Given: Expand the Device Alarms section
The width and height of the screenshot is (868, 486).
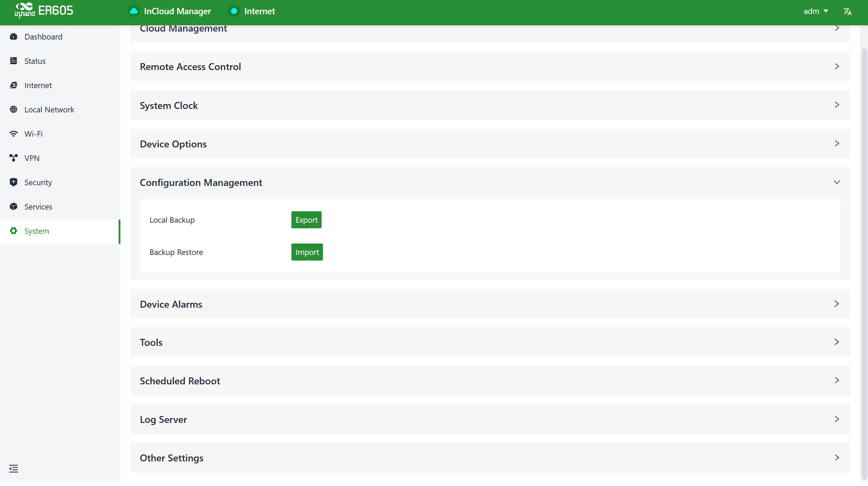Looking at the screenshot, I should (x=490, y=304).
